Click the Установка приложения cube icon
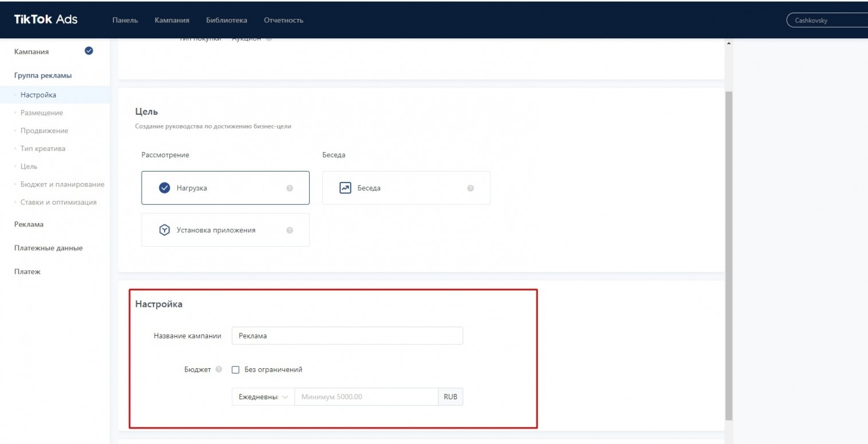Viewport: 868px width, 444px height. coord(165,230)
